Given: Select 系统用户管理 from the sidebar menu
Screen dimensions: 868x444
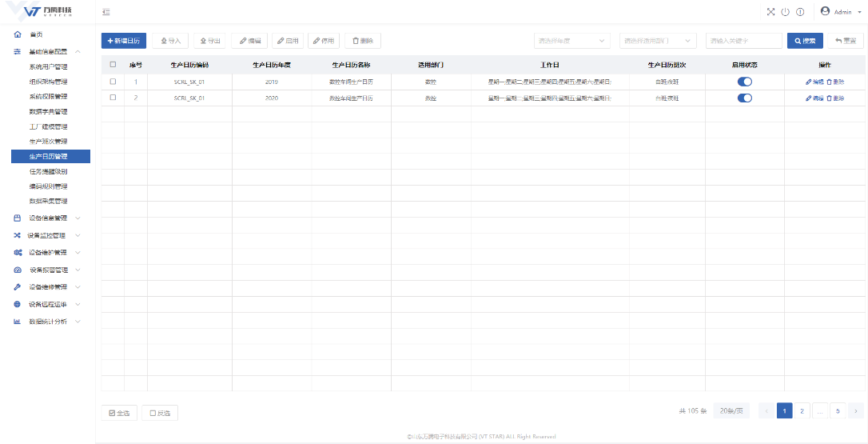Looking at the screenshot, I should (48, 67).
